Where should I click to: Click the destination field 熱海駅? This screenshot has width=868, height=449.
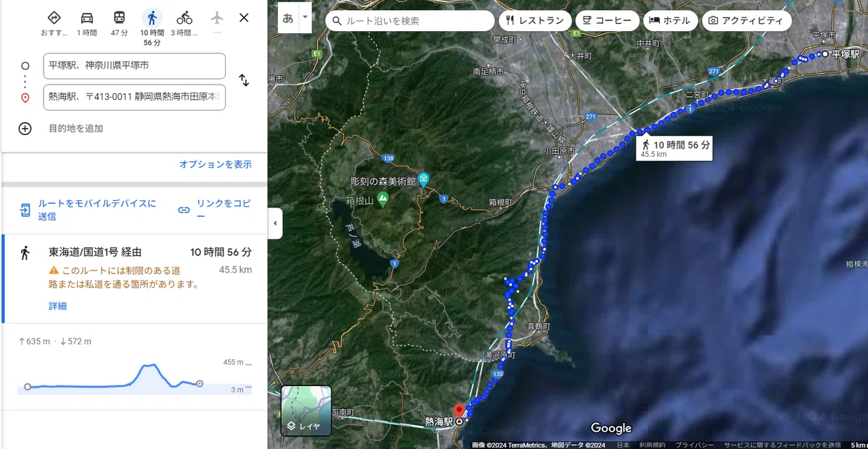(135, 97)
